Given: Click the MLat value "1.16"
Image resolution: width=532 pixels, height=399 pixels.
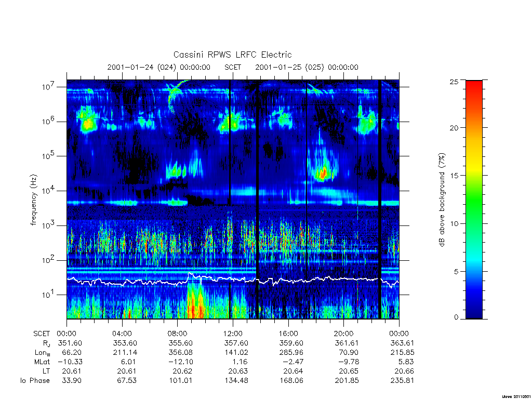Looking at the screenshot, I should click(240, 362).
